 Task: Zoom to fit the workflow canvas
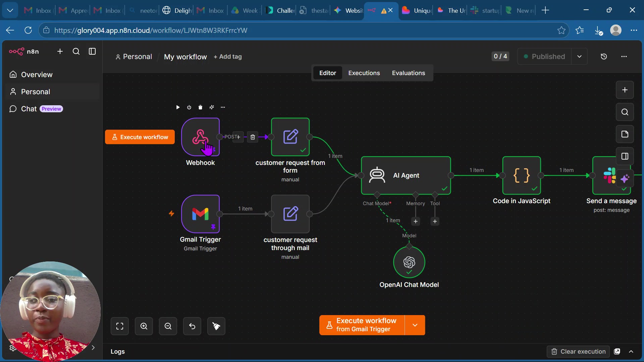[120, 326]
